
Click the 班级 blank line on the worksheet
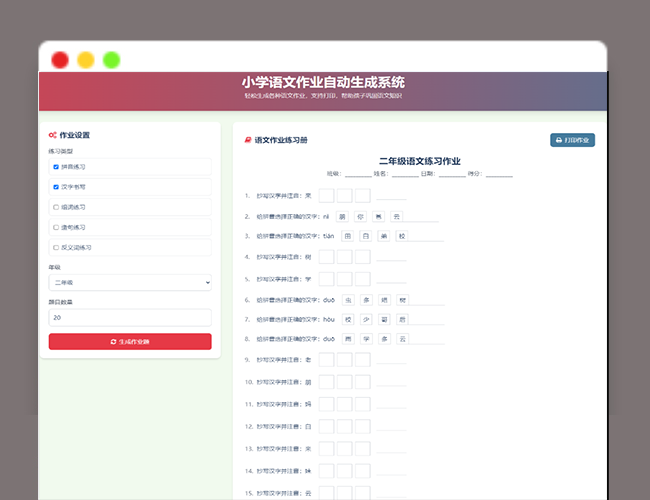tap(358, 174)
